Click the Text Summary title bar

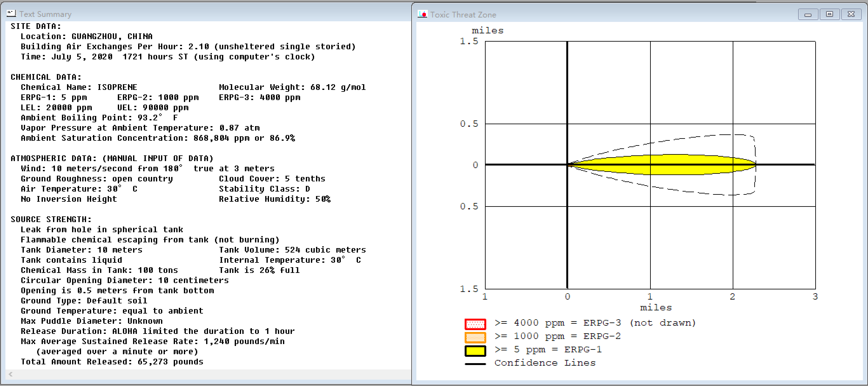(202, 14)
